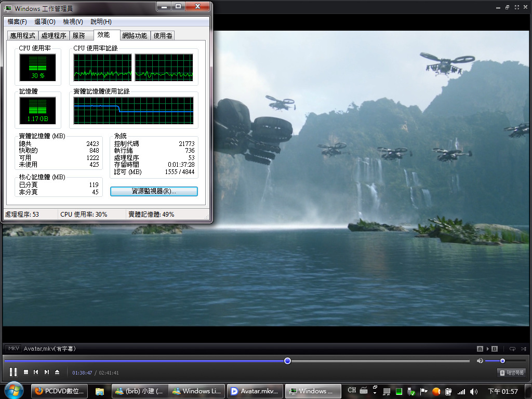Open 資源監視器(R) resource monitor
This screenshot has height=399, width=532.
pyautogui.click(x=154, y=191)
